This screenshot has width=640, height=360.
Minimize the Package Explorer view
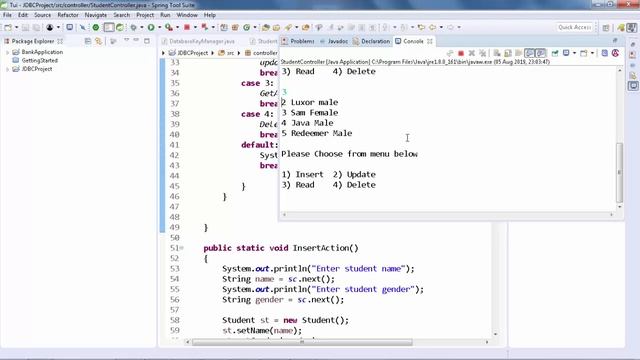[136, 41]
